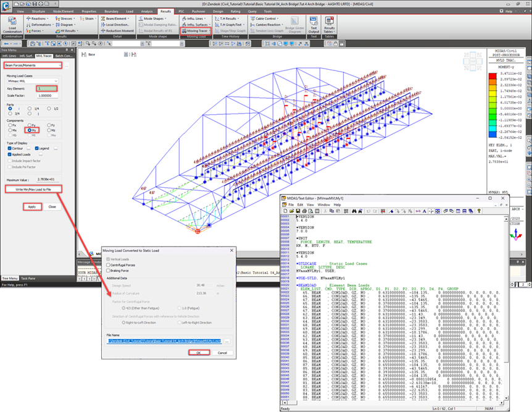Image resolution: width=532 pixels, height=412 pixels.
Task: Select the Mz component radio button
Action: (49, 130)
